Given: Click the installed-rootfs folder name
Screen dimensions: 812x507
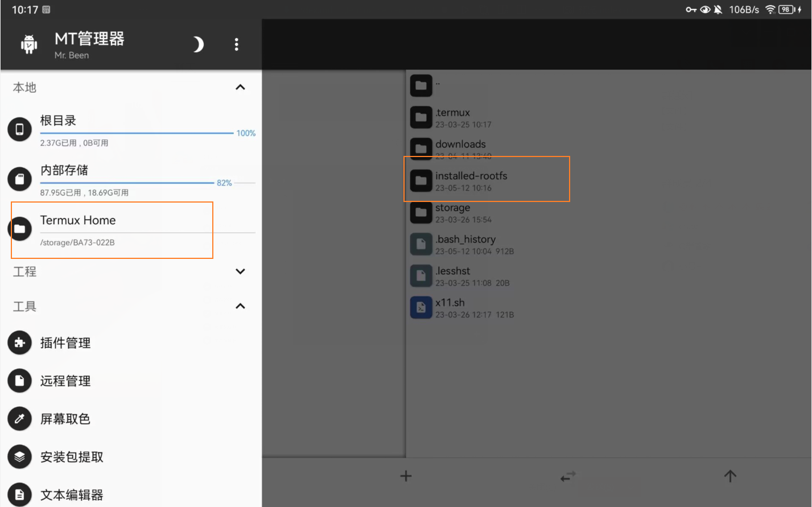Looking at the screenshot, I should click(471, 176).
